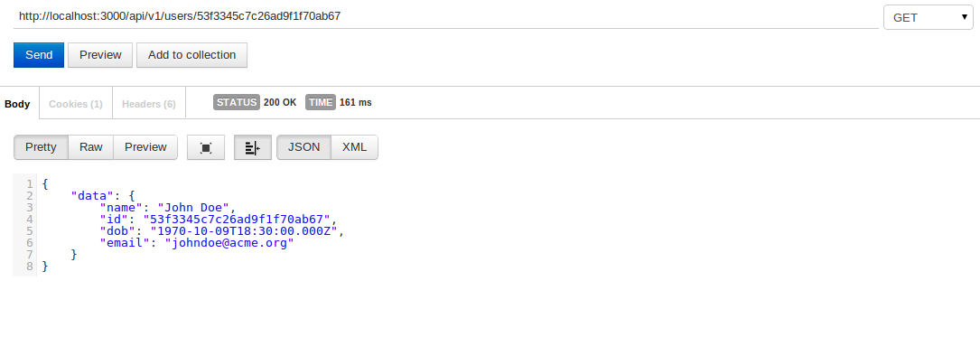Send the request

tap(39, 55)
